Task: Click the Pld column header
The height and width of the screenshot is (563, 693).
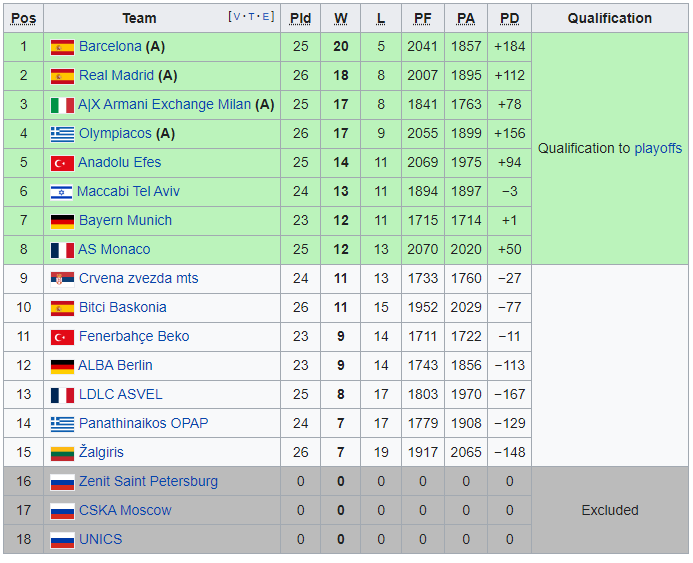Action: (300, 18)
